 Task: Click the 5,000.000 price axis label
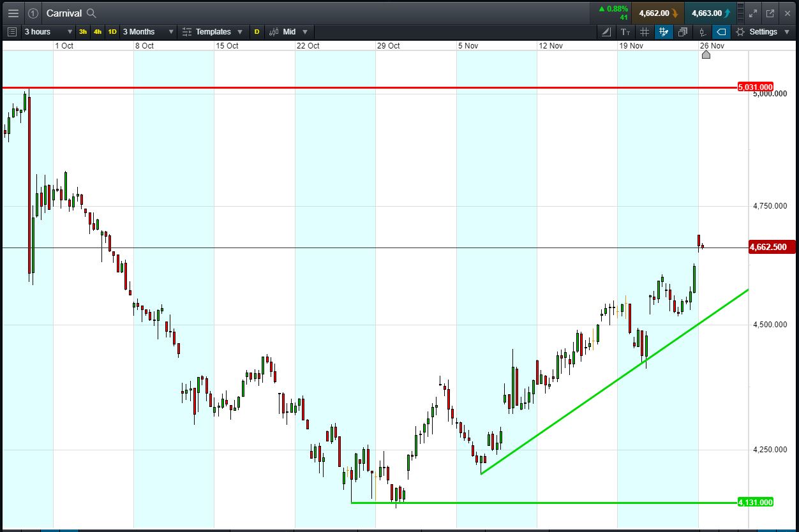click(770, 94)
